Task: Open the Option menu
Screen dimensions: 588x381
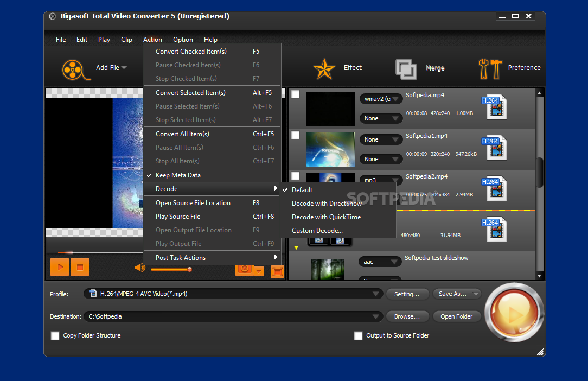Action: point(183,40)
